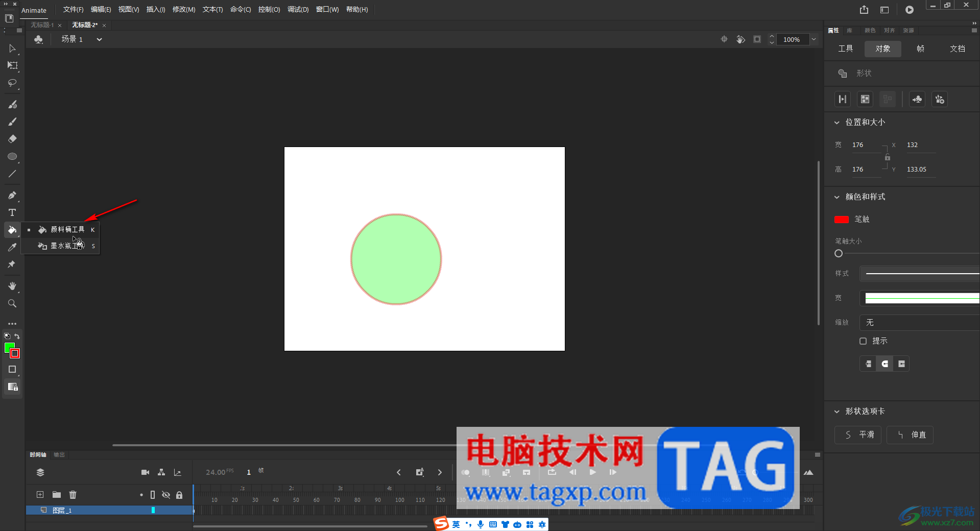980x531 pixels.
Task: Collapse the 颜色和样式 section
Action: [x=836, y=197]
